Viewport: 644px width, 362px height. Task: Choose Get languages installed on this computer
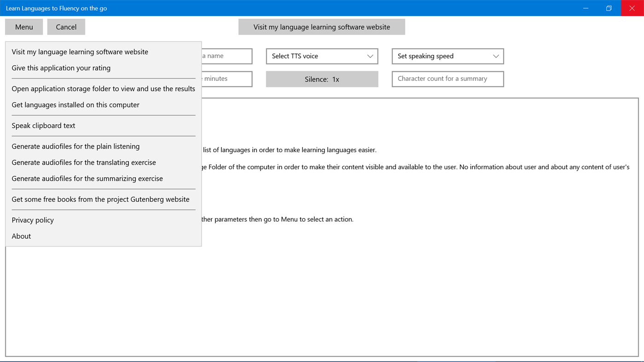[x=75, y=104]
